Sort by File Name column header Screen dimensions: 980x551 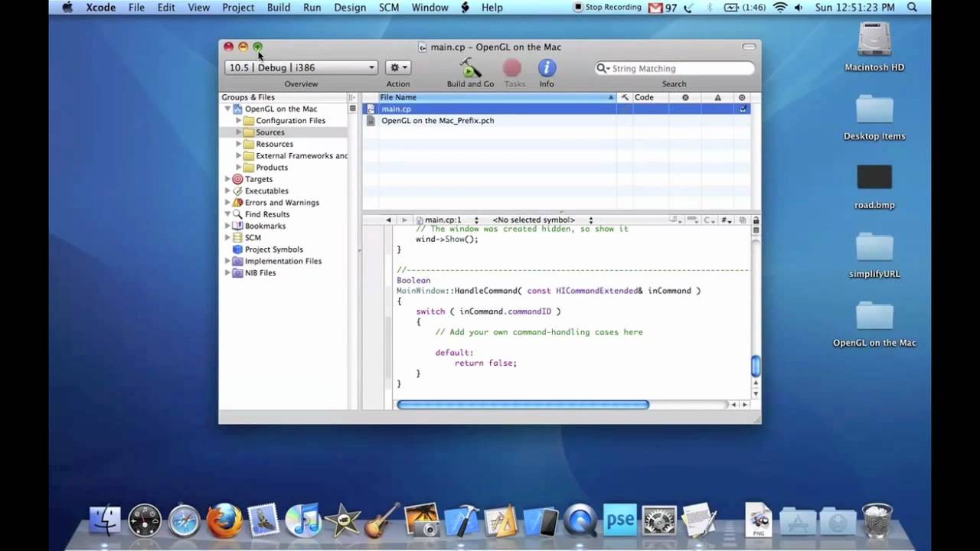point(497,97)
